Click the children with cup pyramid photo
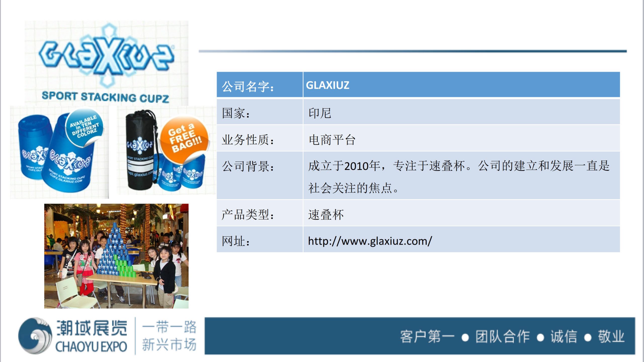 [x=116, y=256]
